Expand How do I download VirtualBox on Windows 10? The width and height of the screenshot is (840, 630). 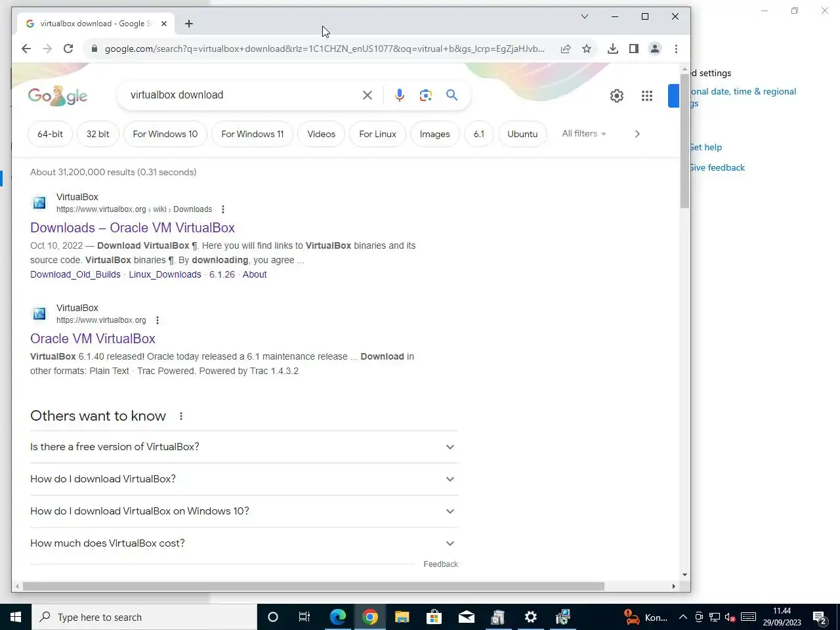pyautogui.click(x=244, y=511)
